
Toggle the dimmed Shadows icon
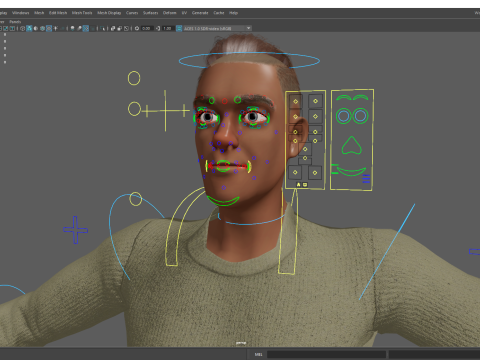click(x=62, y=28)
